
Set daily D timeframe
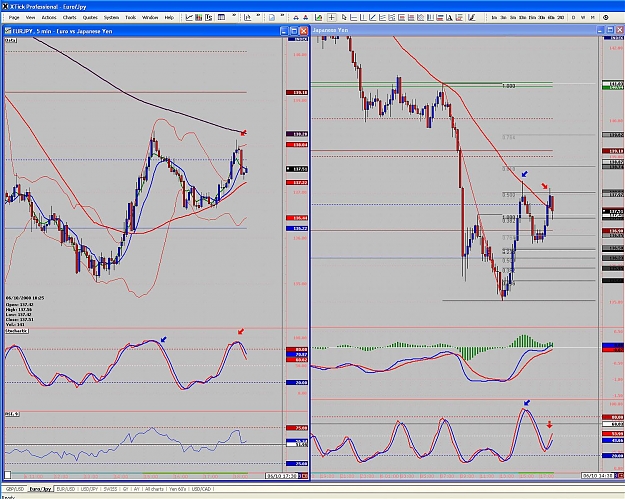[574, 18]
